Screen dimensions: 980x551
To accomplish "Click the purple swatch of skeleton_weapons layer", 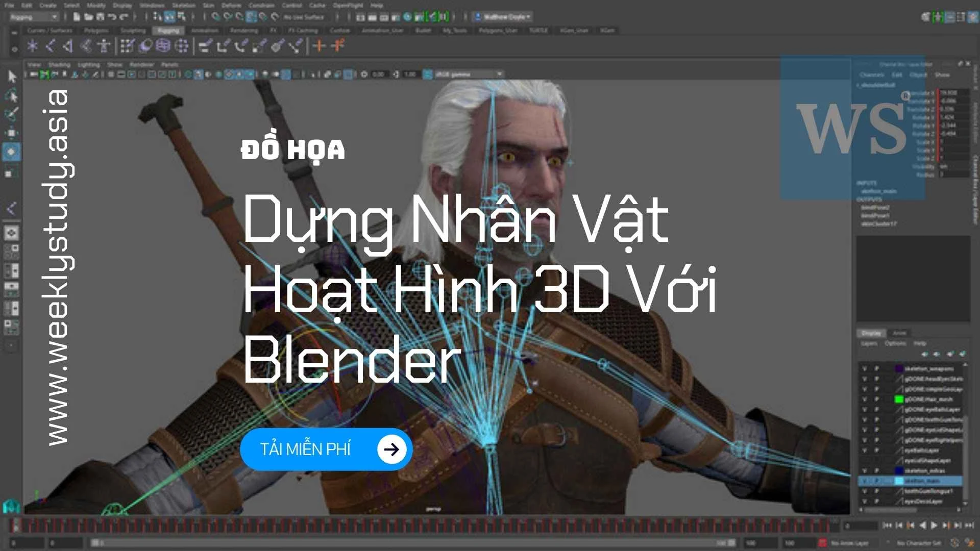I will 899,368.
